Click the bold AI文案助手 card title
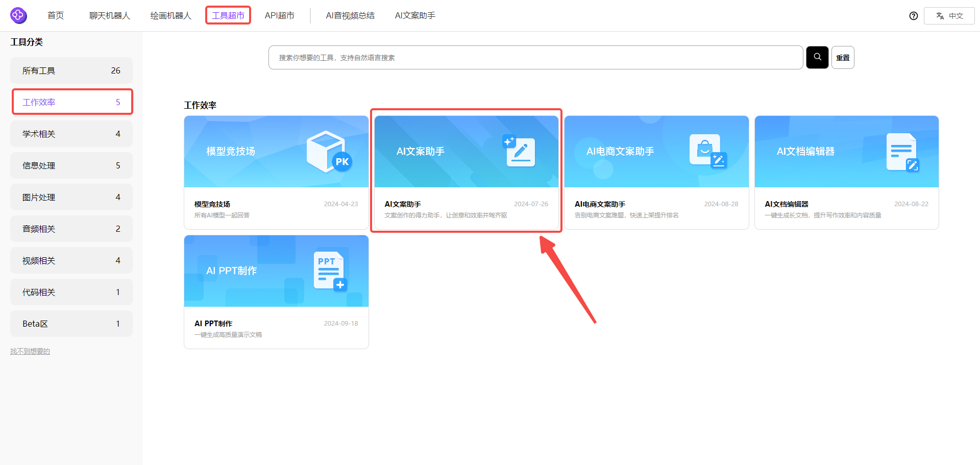Image resolution: width=980 pixels, height=465 pixels. [x=403, y=204]
